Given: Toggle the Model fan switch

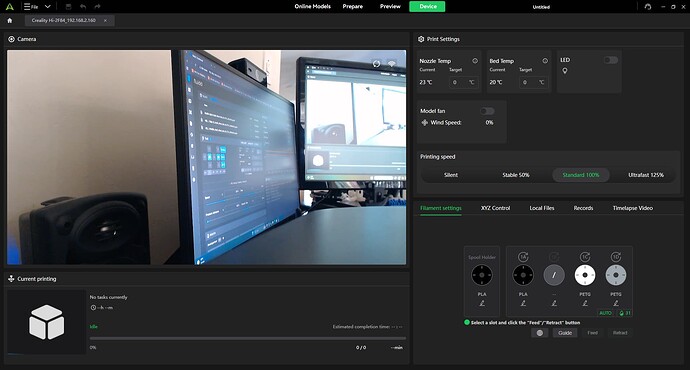Looking at the screenshot, I should click(487, 111).
